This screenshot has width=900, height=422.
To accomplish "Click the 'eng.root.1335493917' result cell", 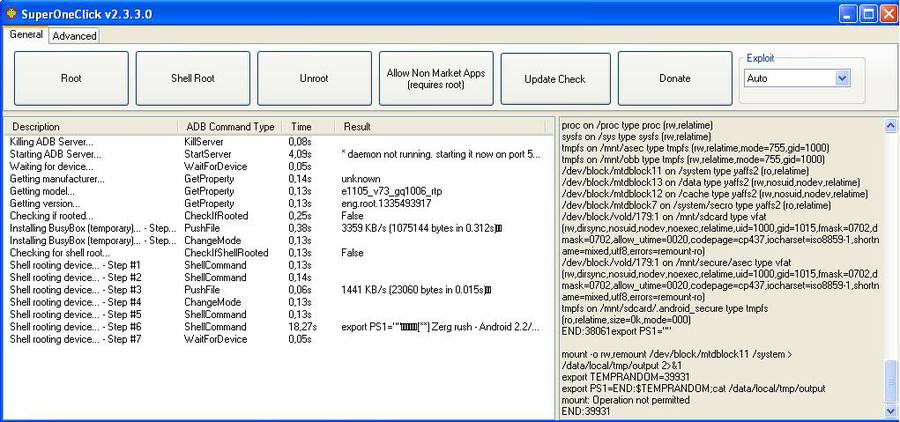I will pos(386,204).
